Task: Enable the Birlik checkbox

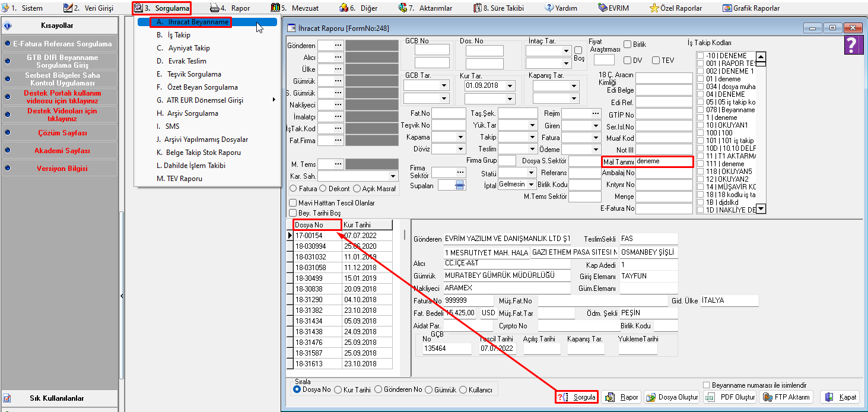Action: click(x=628, y=45)
